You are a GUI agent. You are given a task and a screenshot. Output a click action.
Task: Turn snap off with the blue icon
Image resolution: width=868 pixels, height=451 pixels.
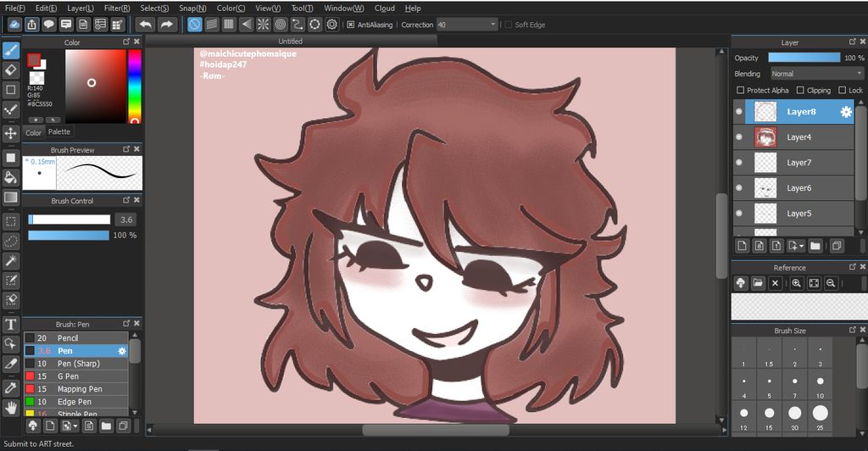[x=194, y=25]
